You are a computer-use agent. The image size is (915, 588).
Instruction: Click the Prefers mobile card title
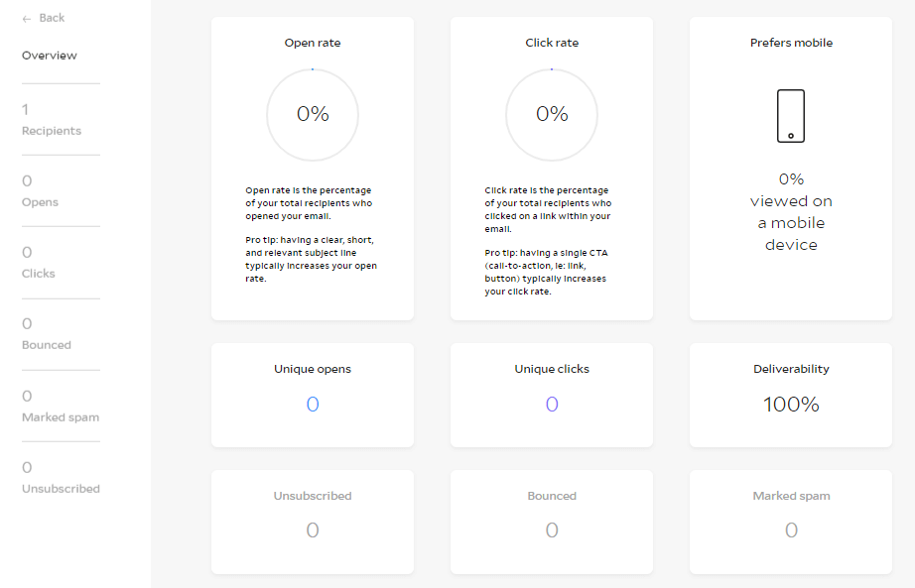(x=791, y=43)
